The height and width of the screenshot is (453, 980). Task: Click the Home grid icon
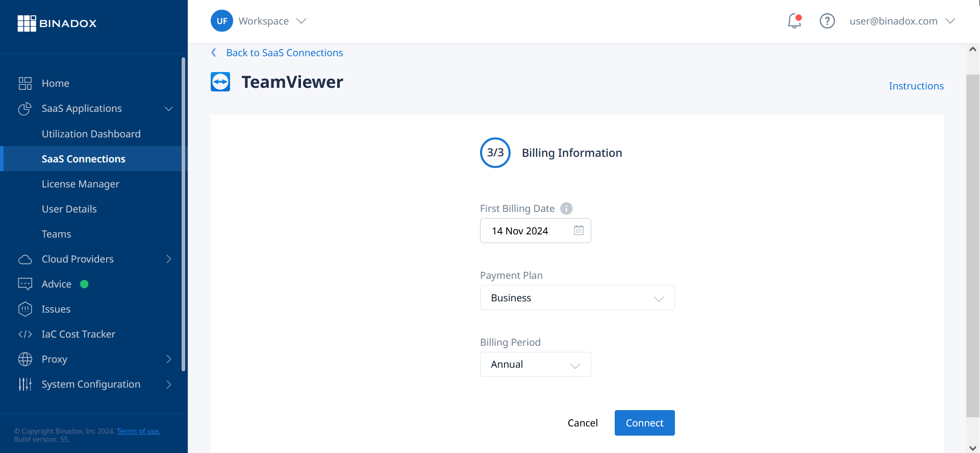tap(25, 83)
